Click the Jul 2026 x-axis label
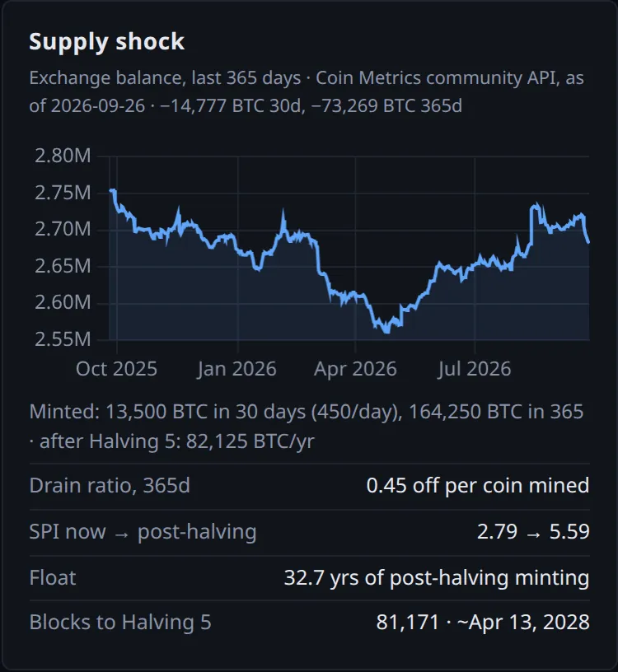The height and width of the screenshot is (672, 618). (475, 369)
